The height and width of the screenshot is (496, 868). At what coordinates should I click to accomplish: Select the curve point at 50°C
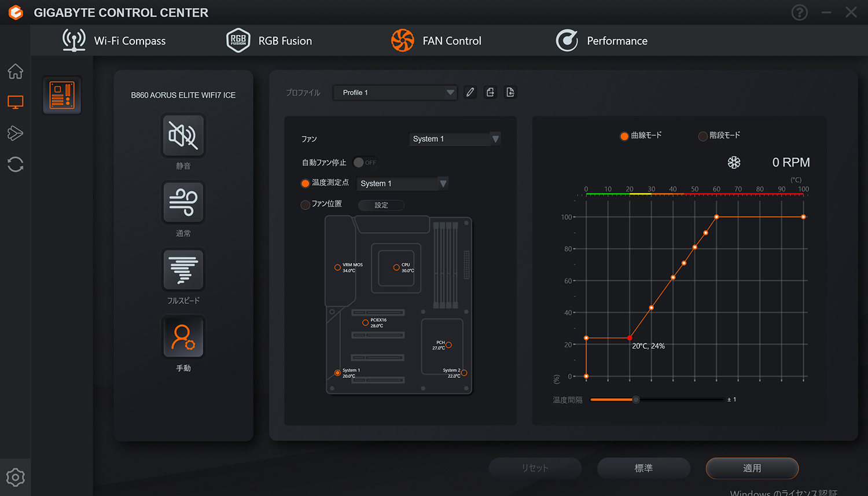[695, 247]
